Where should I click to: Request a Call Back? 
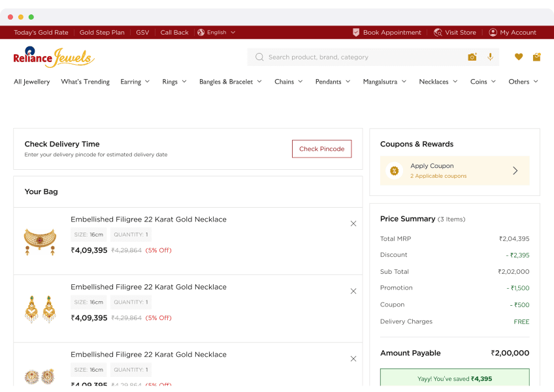point(174,33)
